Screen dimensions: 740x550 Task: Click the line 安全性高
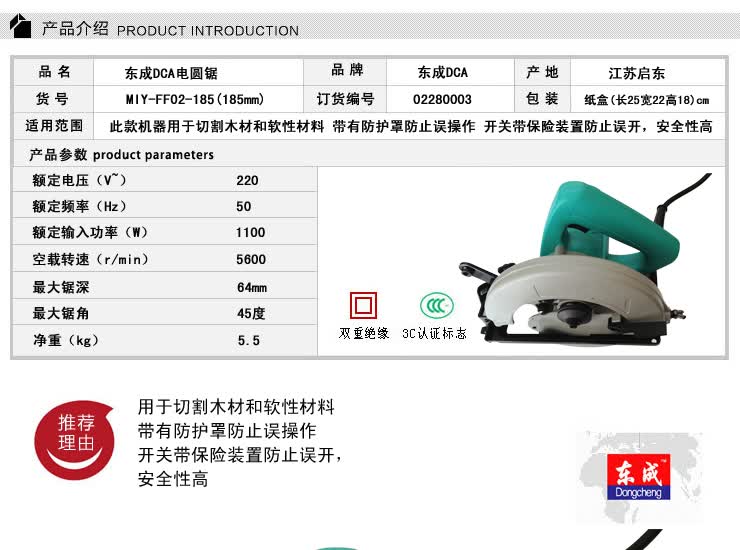[173, 479]
